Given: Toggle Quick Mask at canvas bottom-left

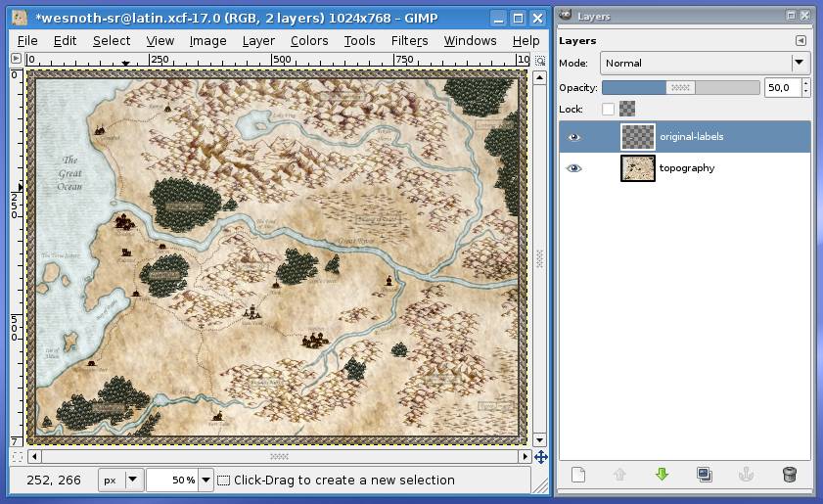Looking at the screenshot, I should [17, 457].
